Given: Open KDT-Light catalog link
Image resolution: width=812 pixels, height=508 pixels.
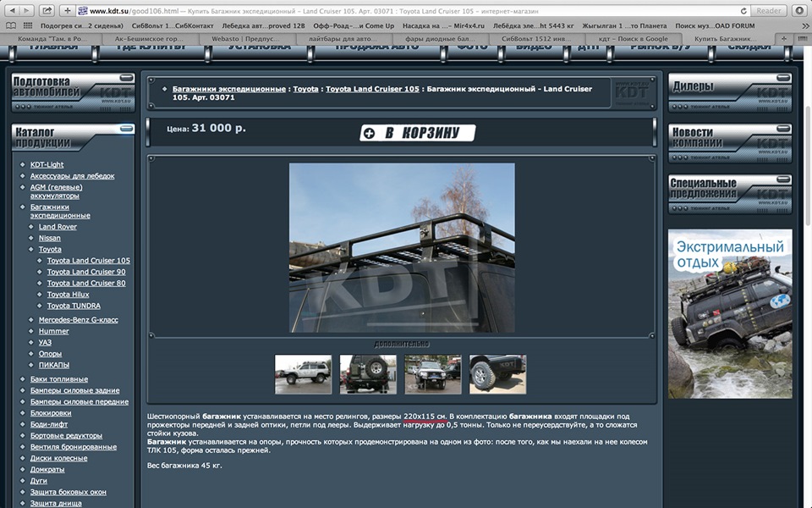Looking at the screenshot, I should (47, 164).
